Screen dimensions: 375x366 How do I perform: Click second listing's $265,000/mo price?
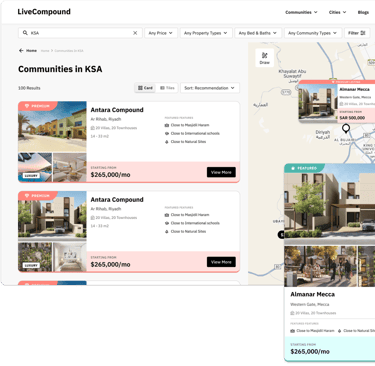(110, 264)
